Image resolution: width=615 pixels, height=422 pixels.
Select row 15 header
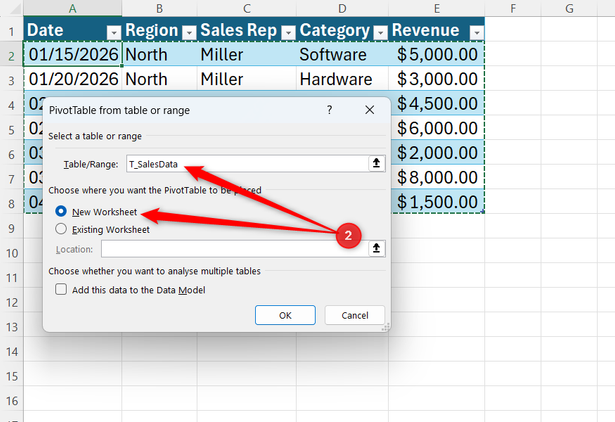tap(11, 376)
